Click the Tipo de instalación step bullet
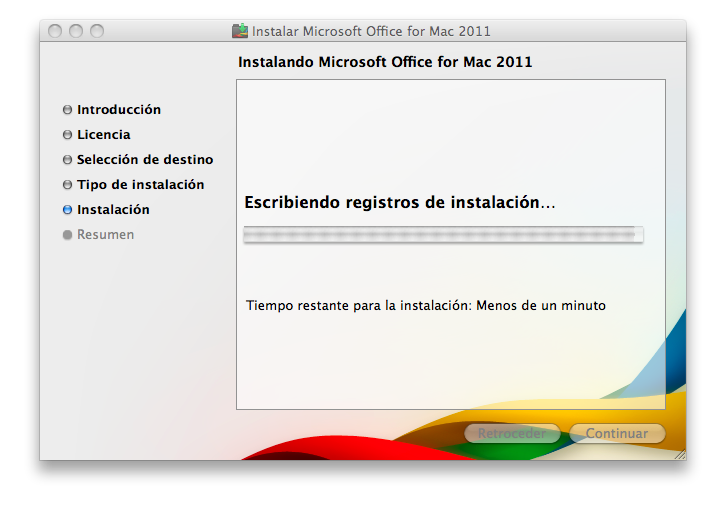The width and height of the screenshot is (726, 520). [x=68, y=185]
